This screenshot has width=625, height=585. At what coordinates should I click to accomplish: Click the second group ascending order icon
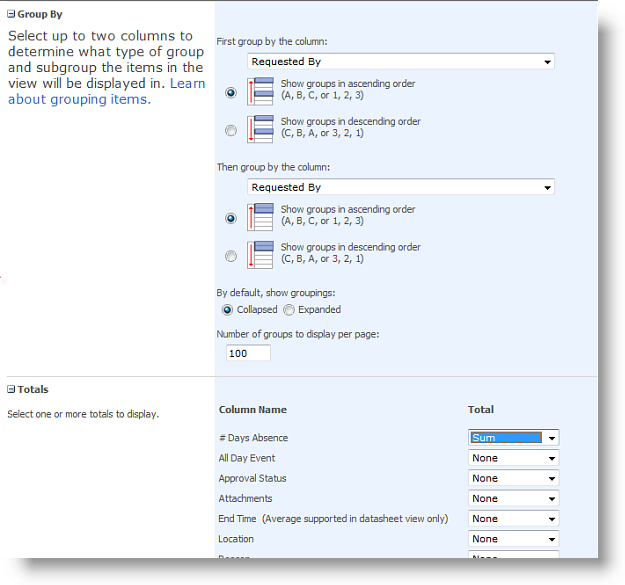(260, 217)
